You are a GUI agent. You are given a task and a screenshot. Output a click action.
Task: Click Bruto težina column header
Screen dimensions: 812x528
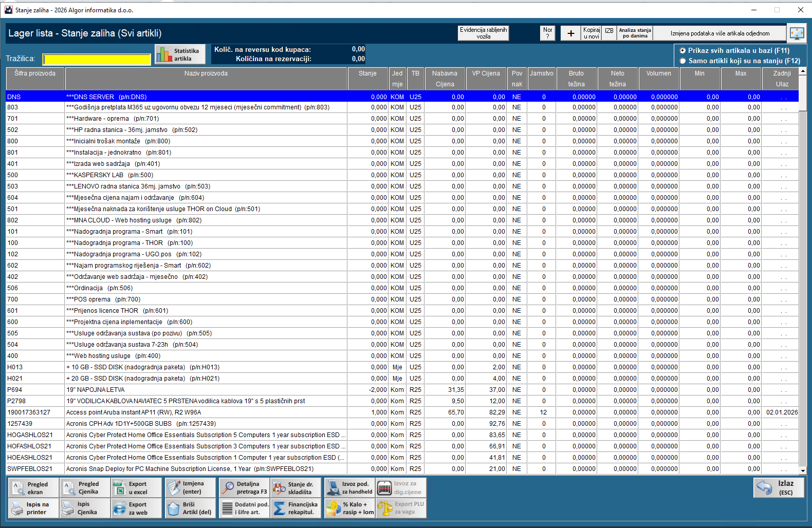[576, 79]
